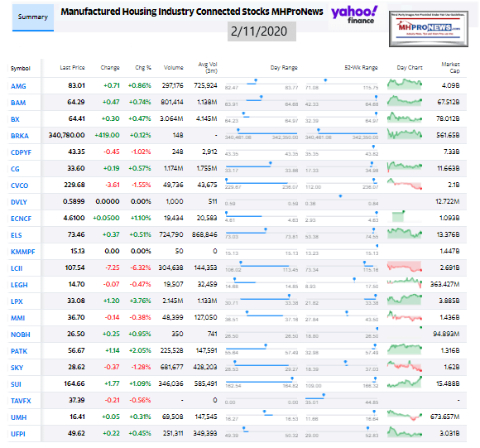Click the LPX day chart sparkline
Viewport: 480px width, 448px height.
pyautogui.click(x=405, y=300)
